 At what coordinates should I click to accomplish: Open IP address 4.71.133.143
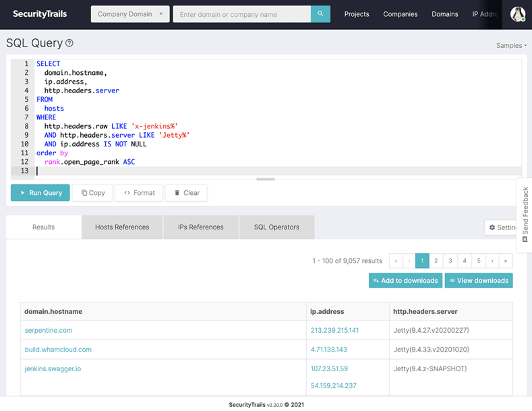[x=329, y=350]
